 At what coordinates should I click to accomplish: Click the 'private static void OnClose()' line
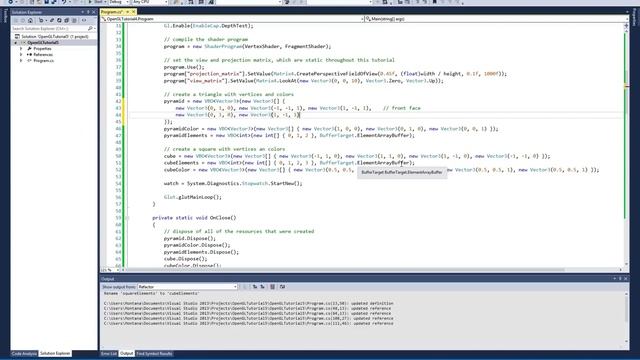(x=194, y=218)
